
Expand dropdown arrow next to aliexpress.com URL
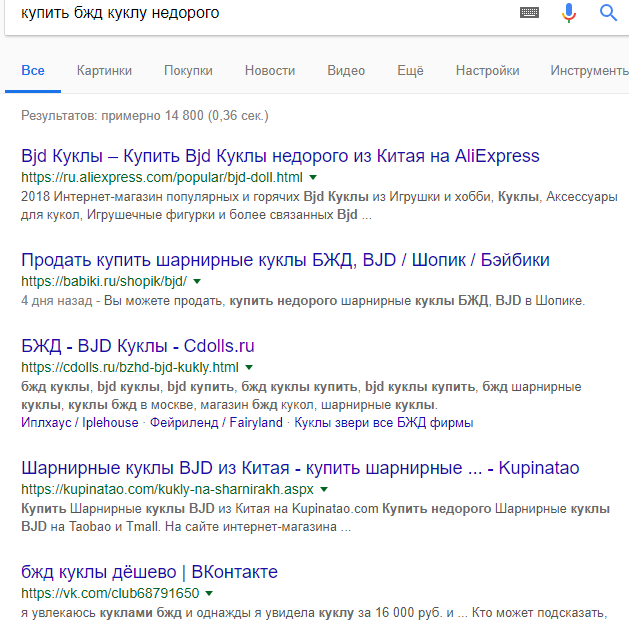pos(313,177)
